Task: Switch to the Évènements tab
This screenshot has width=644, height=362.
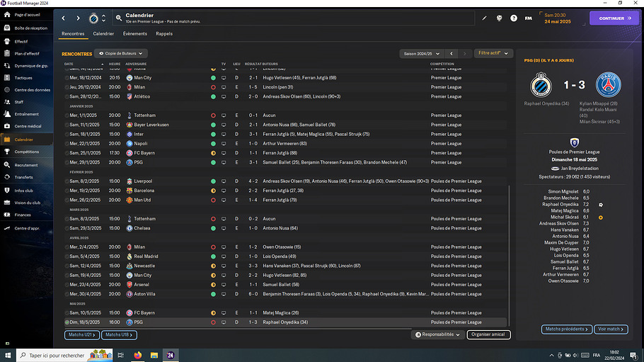Action: coord(134,33)
